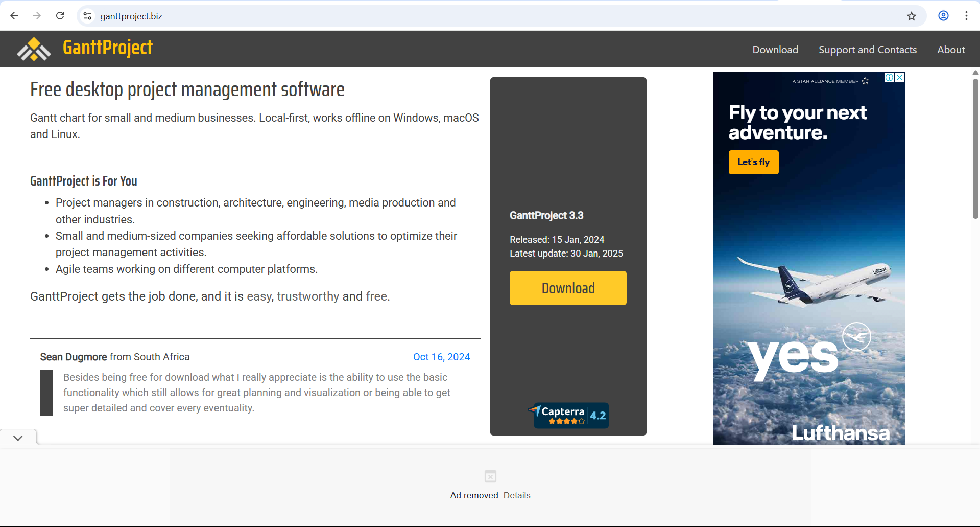Click the browser forward arrow
Screen dimensions: 980x527
[x=37, y=16]
